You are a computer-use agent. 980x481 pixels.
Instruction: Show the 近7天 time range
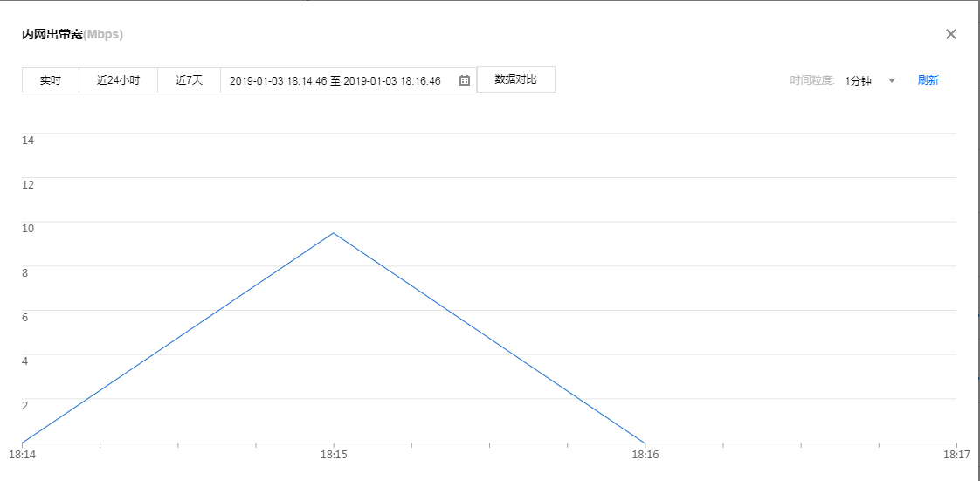[x=189, y=80]
